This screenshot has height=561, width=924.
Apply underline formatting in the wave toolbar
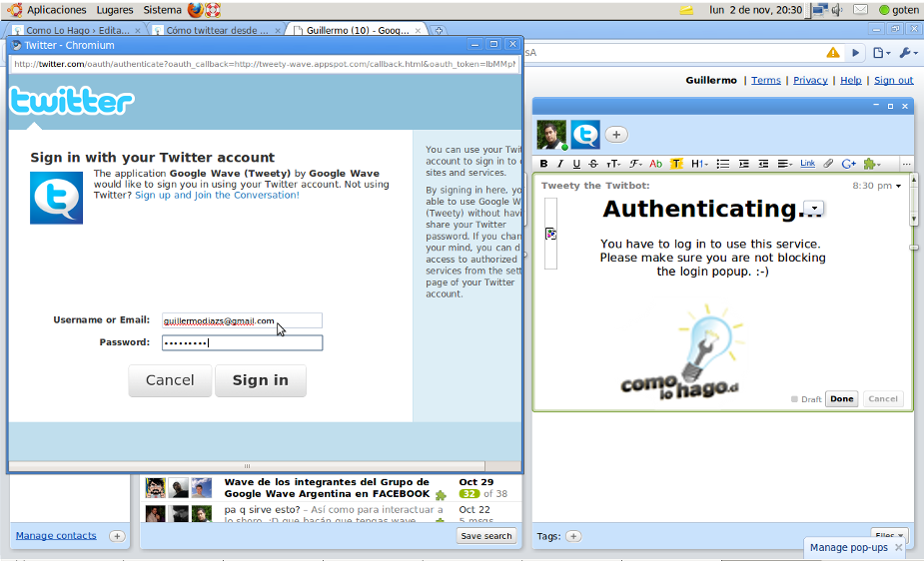576,164
